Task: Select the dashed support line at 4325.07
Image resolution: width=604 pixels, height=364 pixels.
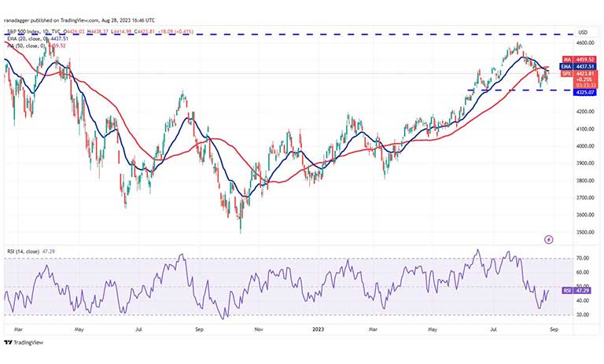Action: [520, 90]
